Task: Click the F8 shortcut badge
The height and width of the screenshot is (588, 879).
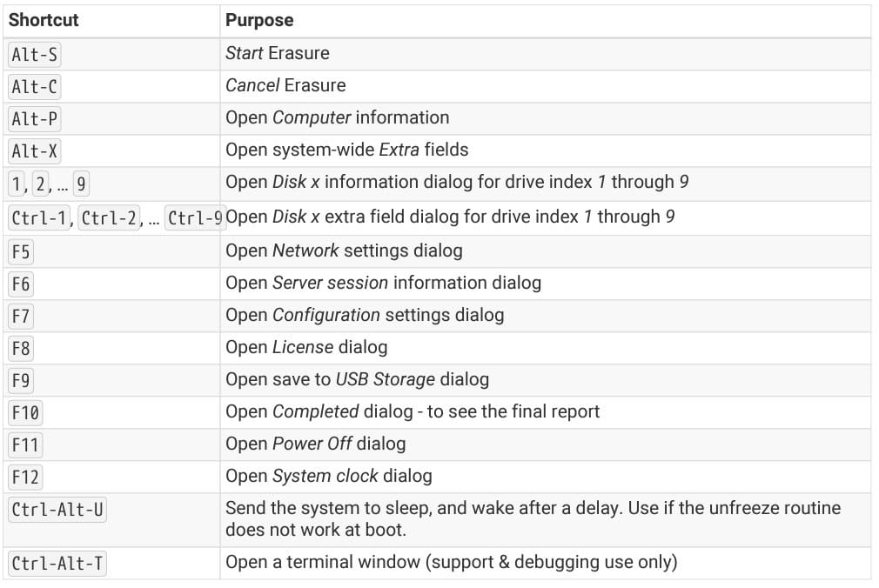Action: pyautogui.click(x=20, y=348)
